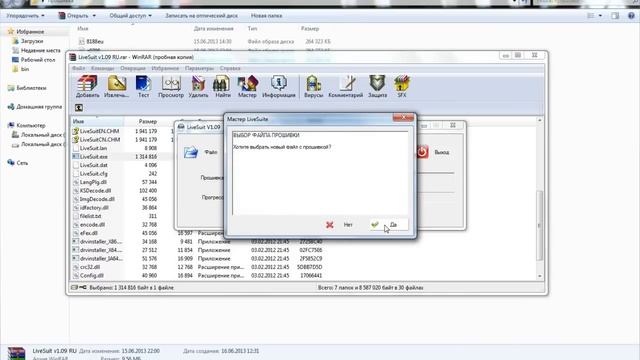The image size is (640, 360).
Task: Select Домашняя группа in Explorer sidebar
Action: pyautogui.click(x=39, y=107)
